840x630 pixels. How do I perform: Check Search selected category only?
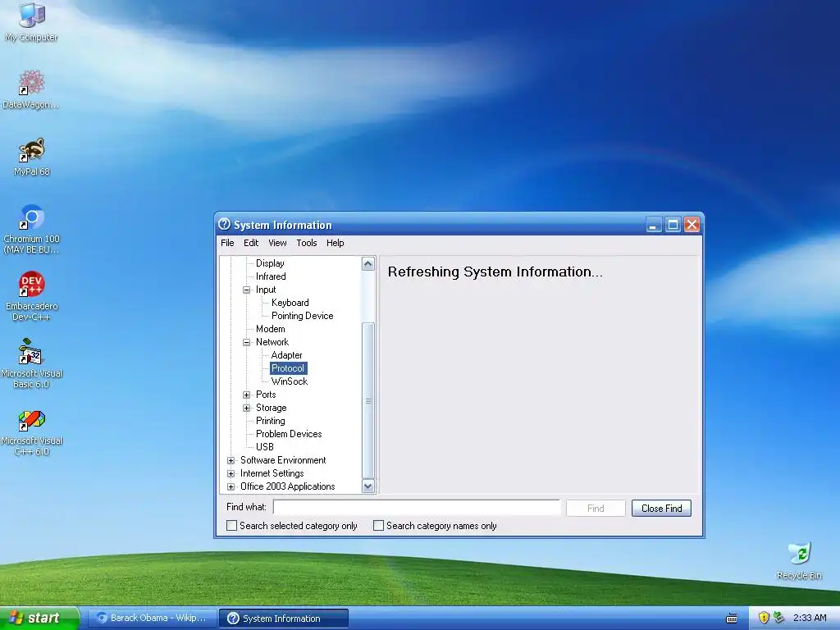(x=232, y=526)
